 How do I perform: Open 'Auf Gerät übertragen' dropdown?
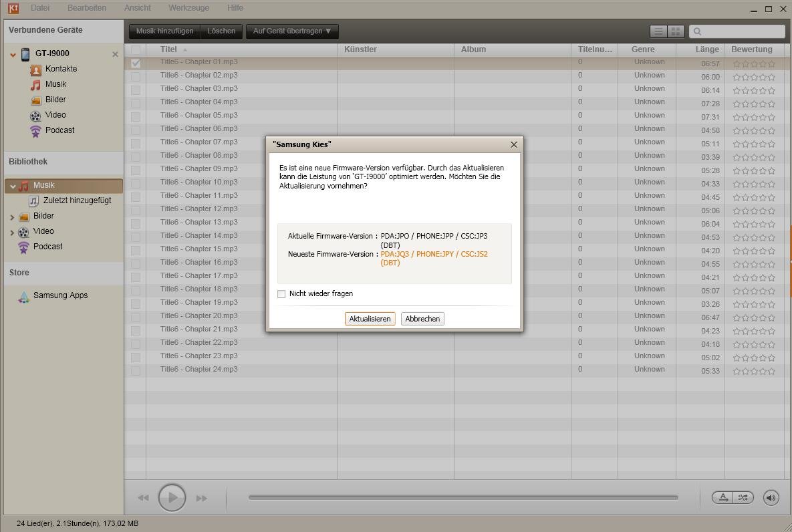pos(292,31)
